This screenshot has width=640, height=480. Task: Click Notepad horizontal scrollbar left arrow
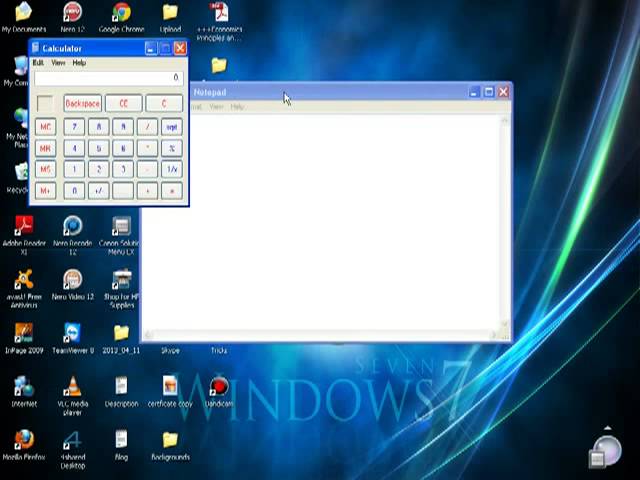click(x=148, y=335)
